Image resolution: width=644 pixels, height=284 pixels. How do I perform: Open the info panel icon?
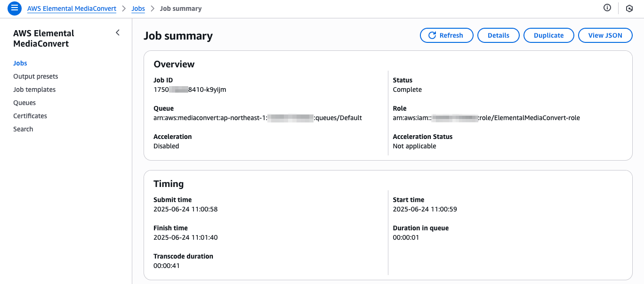(x=607, y=8)
